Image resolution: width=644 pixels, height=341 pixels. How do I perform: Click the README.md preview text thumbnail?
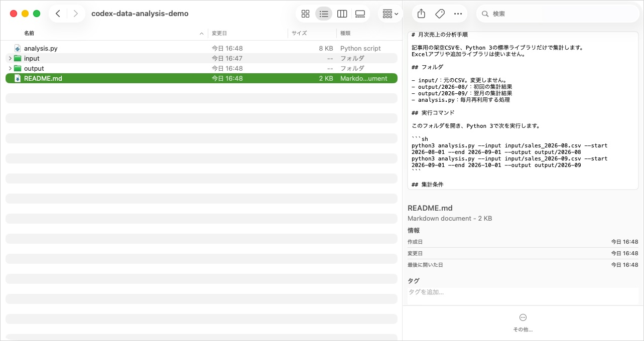(x=523, y=110)
